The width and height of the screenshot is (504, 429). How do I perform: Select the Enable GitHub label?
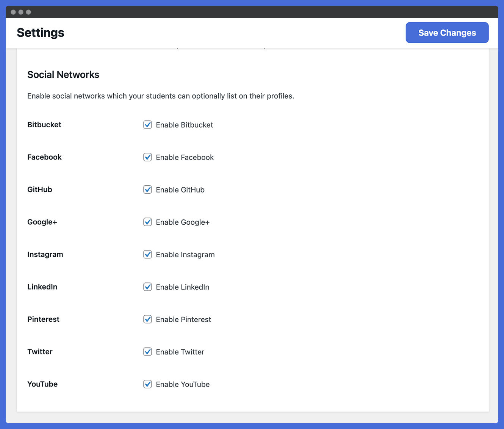tap(180, 190)
